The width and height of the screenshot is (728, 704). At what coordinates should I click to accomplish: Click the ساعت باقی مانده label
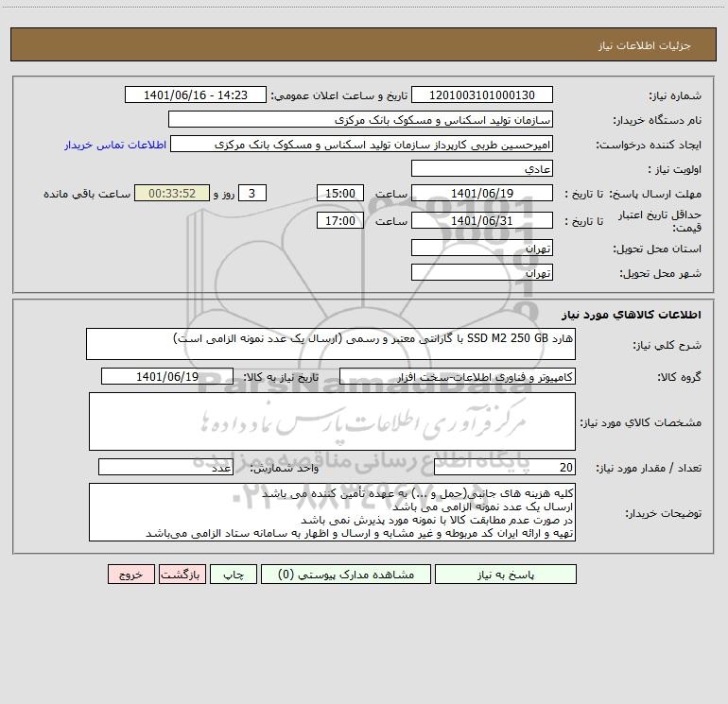pos(87,194)
